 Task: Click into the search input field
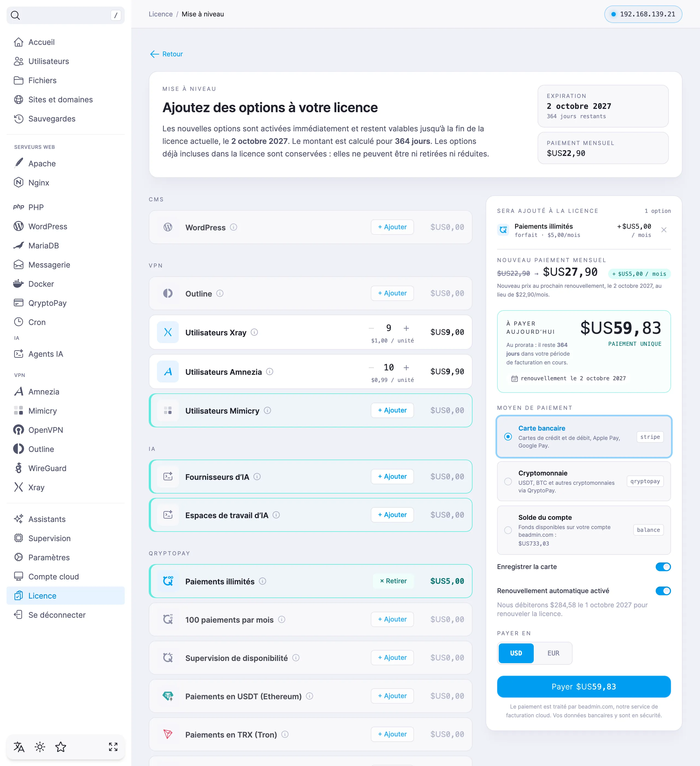coord(66,15)
